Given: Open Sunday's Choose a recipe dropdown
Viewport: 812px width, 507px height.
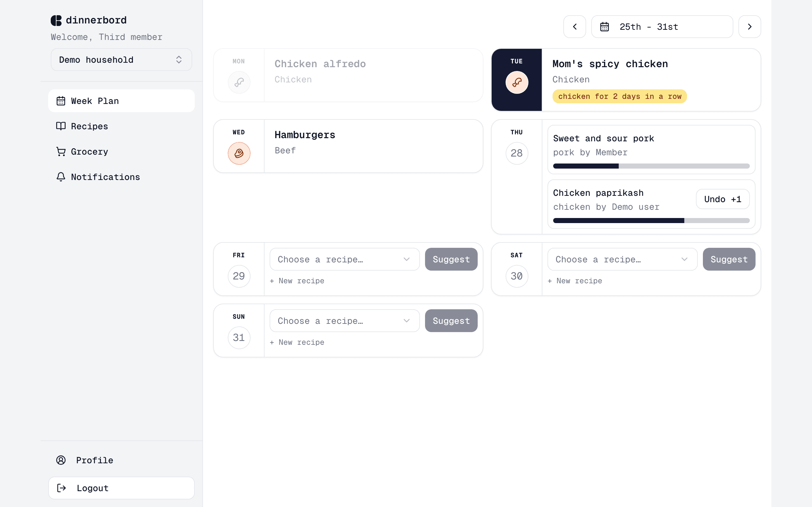Looking at the screenshot, I should coord(344,321).
